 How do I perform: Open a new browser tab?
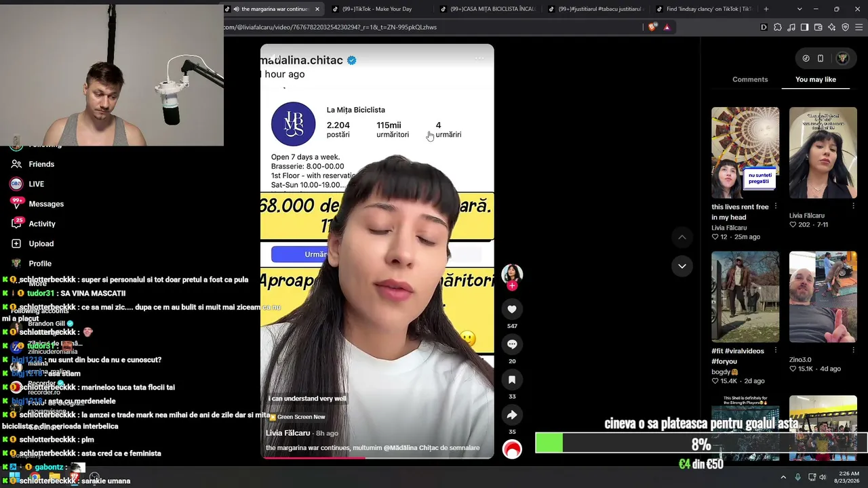[766, 9]
